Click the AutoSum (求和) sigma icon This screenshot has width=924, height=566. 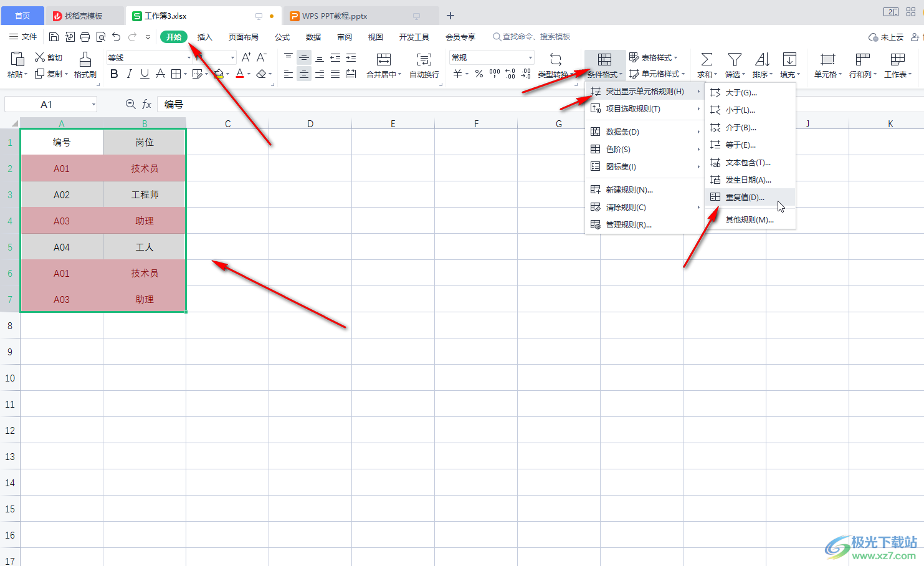pyautogui.click(x=707, y=59)
